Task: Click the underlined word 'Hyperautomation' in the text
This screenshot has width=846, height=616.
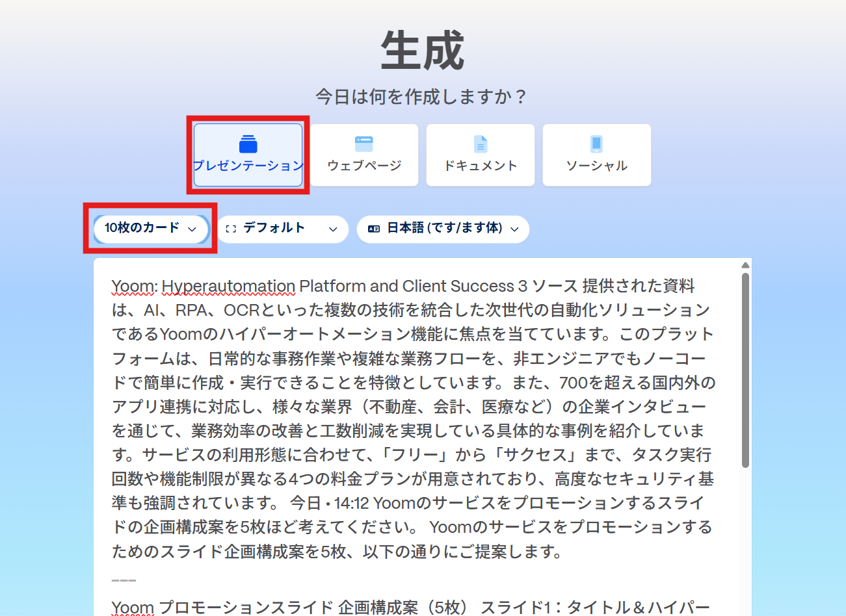Action: (228, 286)
